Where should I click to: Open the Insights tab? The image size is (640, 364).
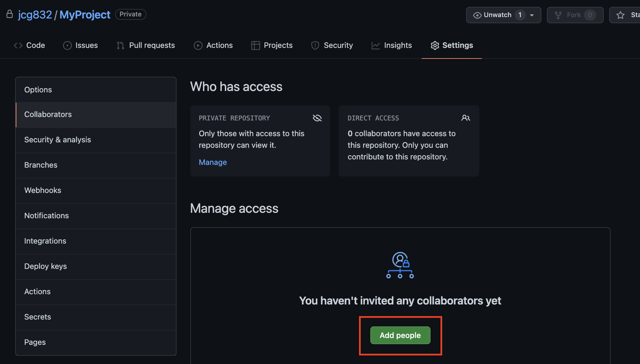click(x=392, y=45)
